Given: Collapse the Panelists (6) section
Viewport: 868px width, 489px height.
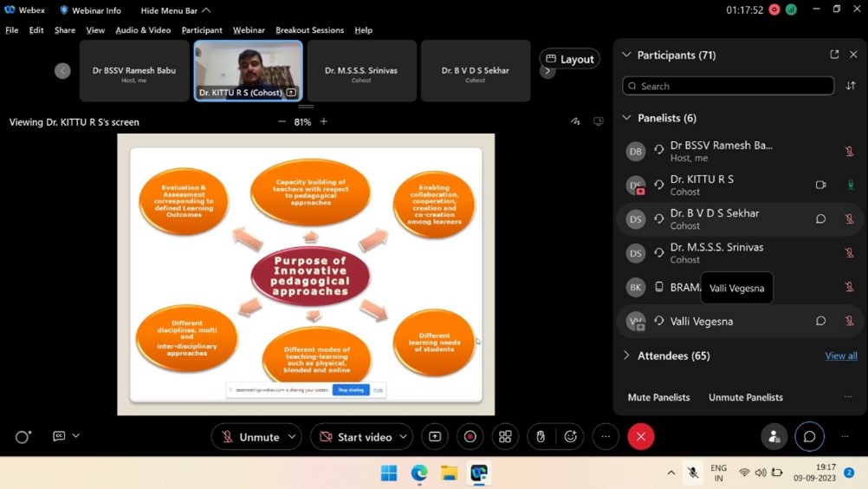Looking at the screenshot, I should point(627,118).
